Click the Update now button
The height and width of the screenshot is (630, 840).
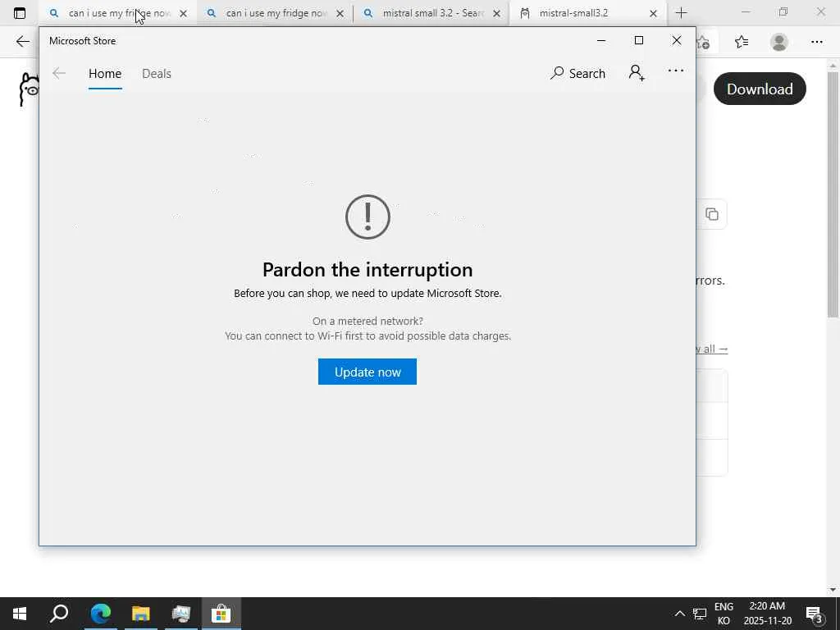pyautogui.click(x=367, y=372)
